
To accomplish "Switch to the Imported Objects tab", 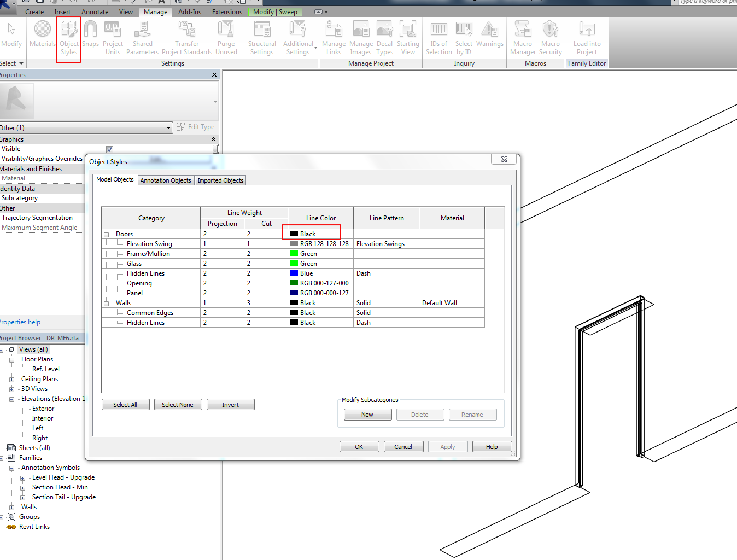I will point(220,180).
